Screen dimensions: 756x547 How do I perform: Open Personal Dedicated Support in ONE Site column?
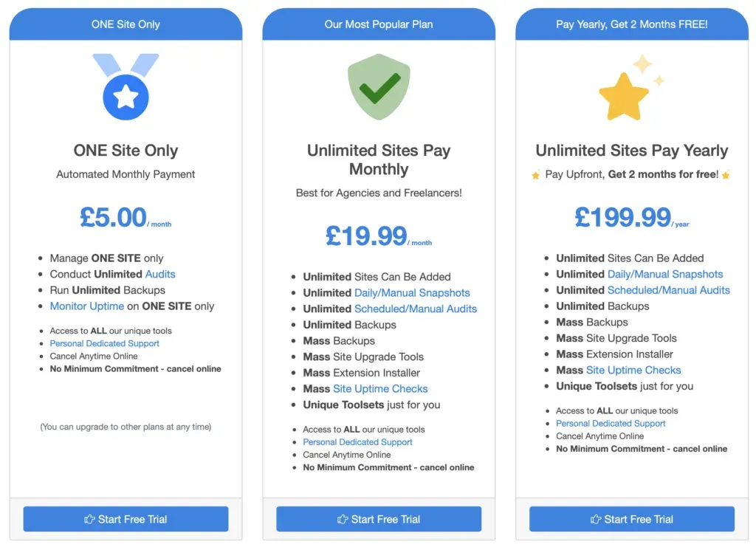[x=104, y=343]
